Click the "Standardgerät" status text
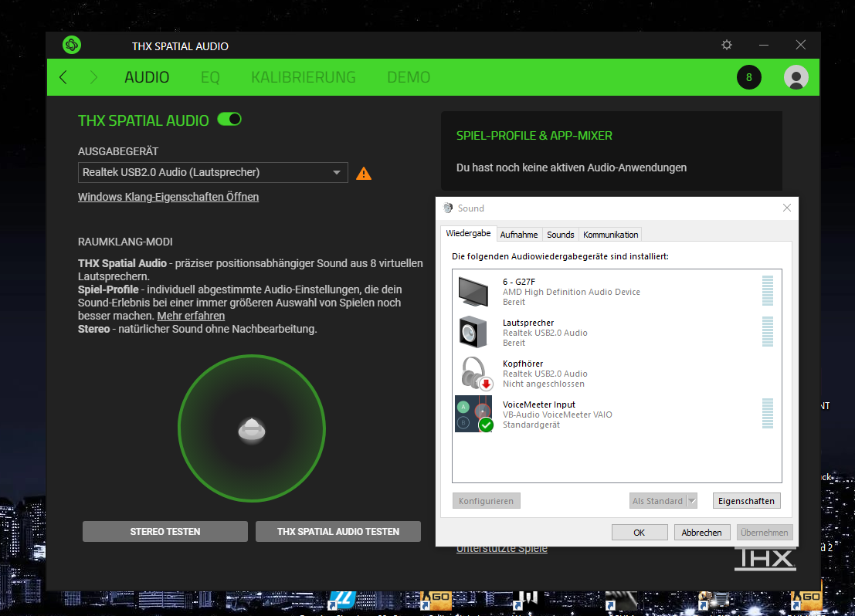 [x=531, y=425]
